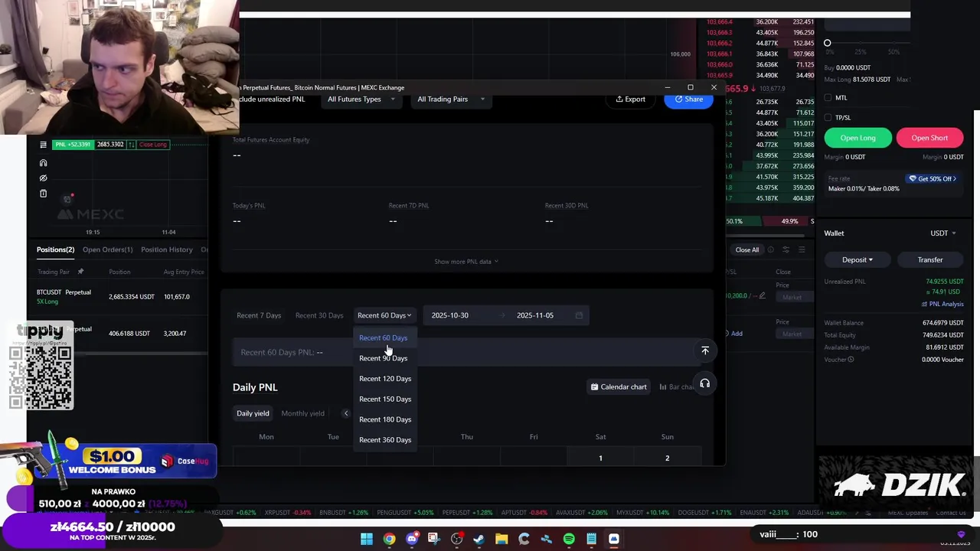Switch to Recent 30 Days tab

[x=319, y=315]
